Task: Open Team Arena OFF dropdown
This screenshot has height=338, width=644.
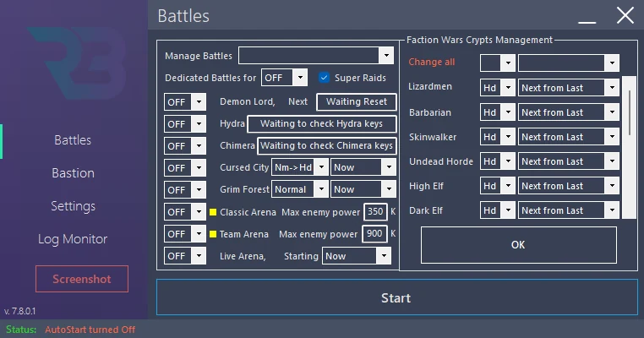Action: point(185,234)
